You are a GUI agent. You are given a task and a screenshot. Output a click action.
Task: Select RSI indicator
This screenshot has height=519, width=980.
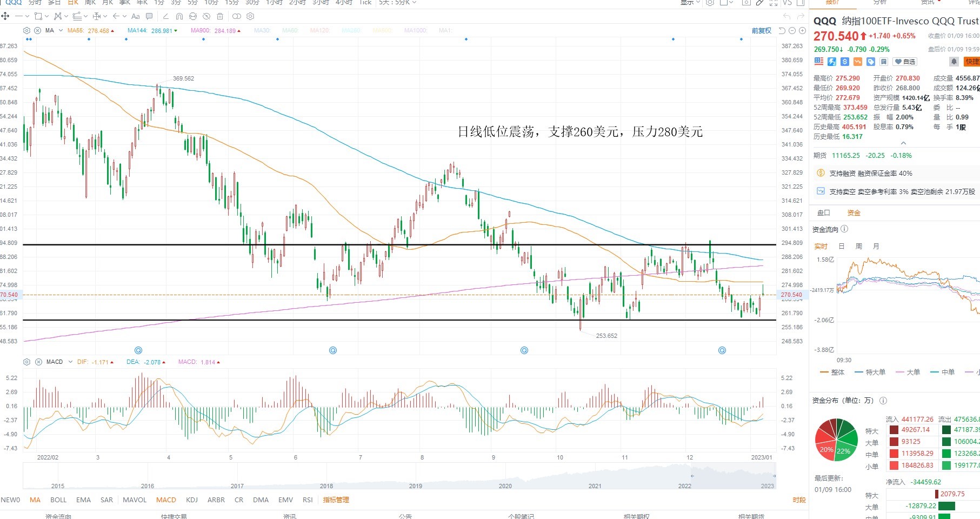308,500
